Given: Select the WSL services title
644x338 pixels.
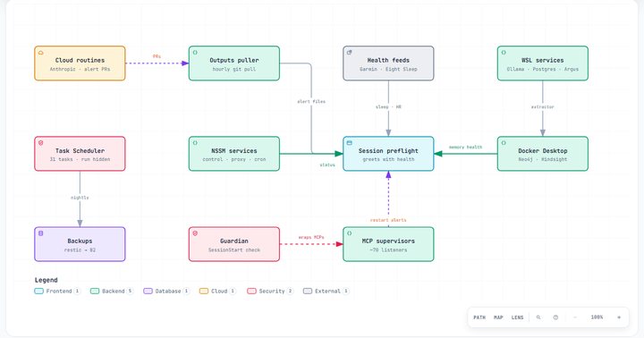Looking at the screenshot, I should [543, 60].
